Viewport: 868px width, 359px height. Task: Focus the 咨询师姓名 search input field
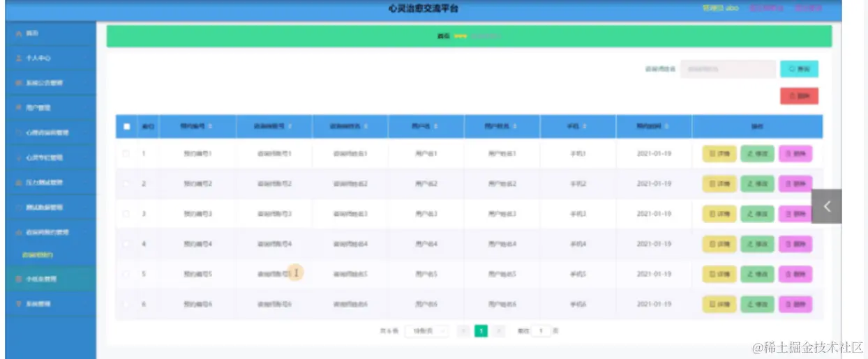728,69
